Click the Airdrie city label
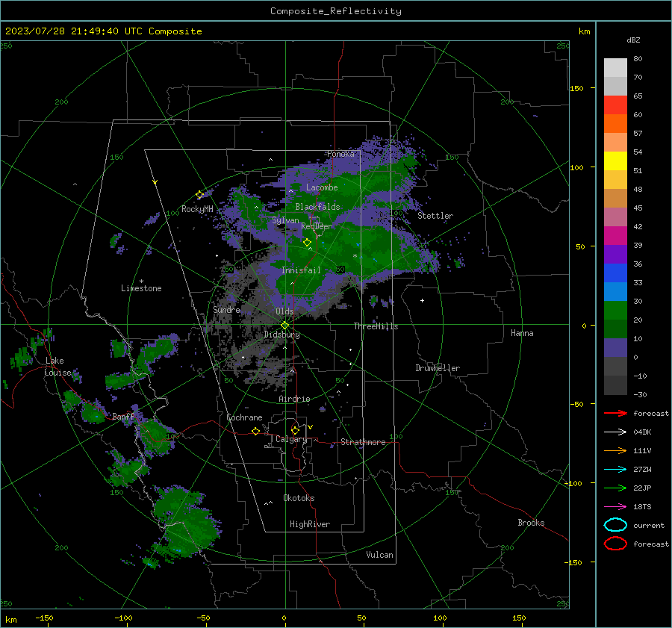The height and width of the screenshot is (628, 672). point(294,399)
